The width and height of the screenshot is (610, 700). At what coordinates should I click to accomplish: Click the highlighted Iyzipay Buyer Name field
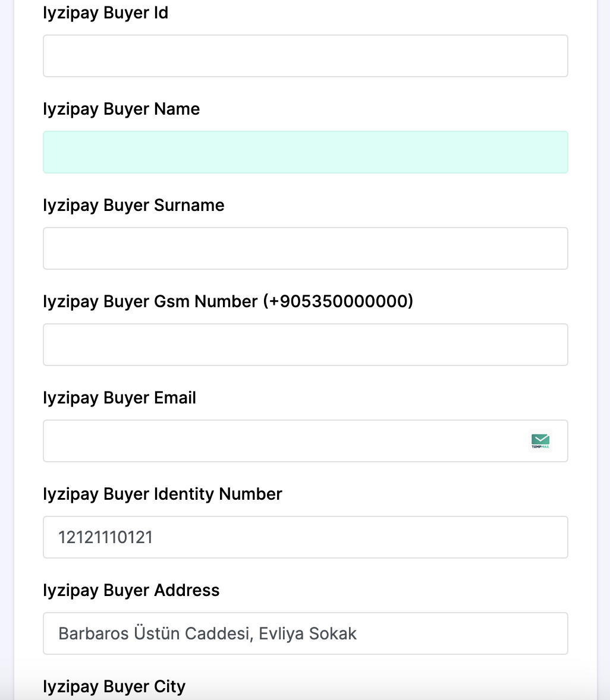tap(306, 152)
